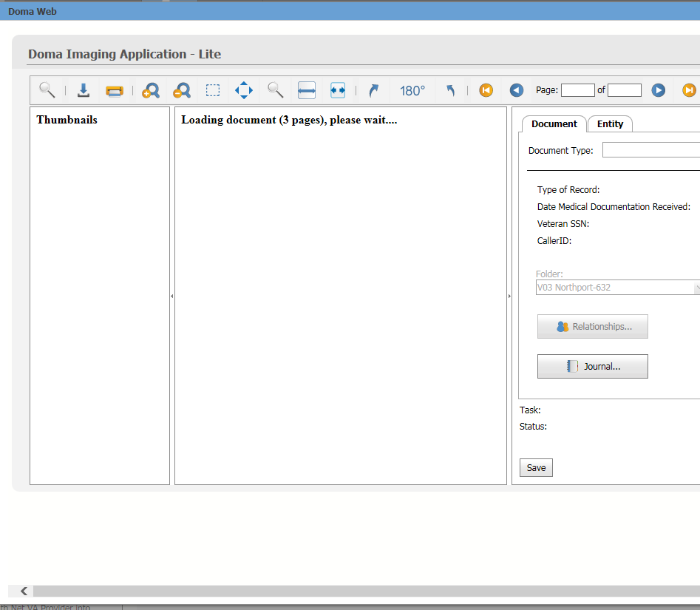Collapse the right properties panel via splitter arrow

tap(509, 296)
